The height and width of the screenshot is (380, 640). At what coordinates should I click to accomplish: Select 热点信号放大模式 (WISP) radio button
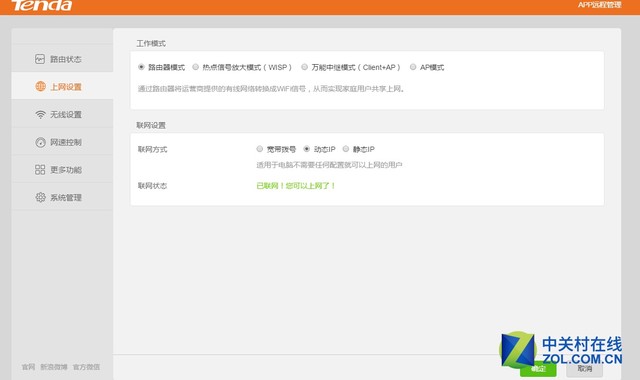(x=196, y=67)
